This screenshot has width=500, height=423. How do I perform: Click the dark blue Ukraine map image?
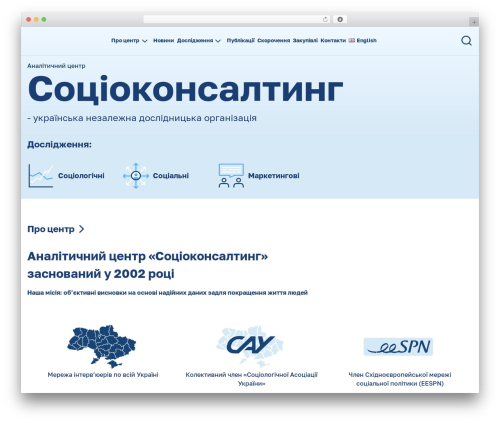click(x=102, y=346)
